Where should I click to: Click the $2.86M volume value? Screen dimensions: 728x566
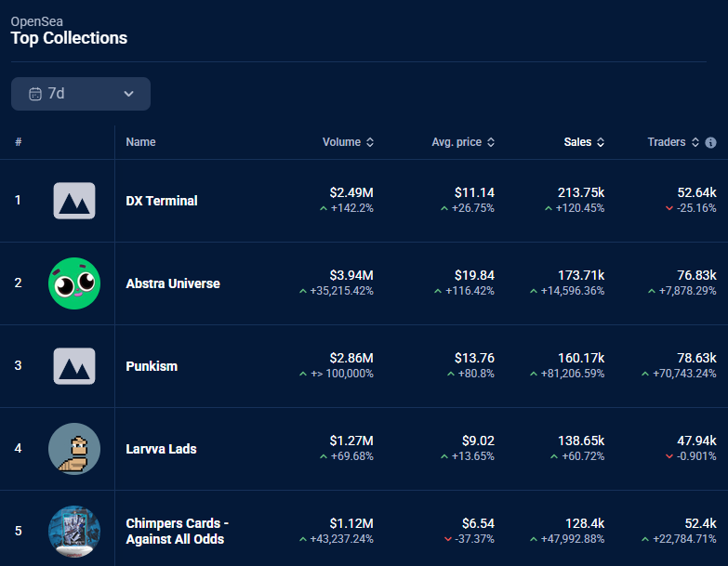[351, 358]
